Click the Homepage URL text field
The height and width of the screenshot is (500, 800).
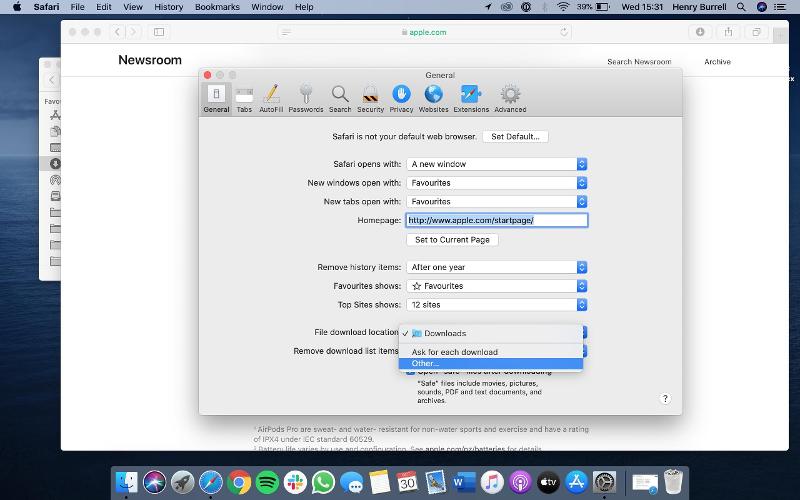[x=496, y=220]
